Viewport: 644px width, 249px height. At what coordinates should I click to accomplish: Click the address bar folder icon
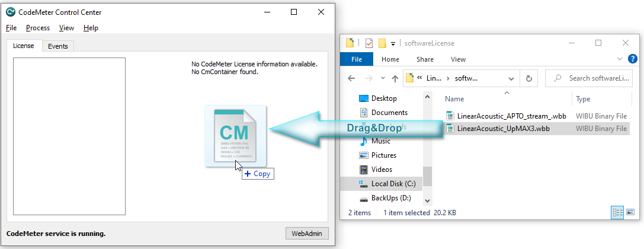409,78
